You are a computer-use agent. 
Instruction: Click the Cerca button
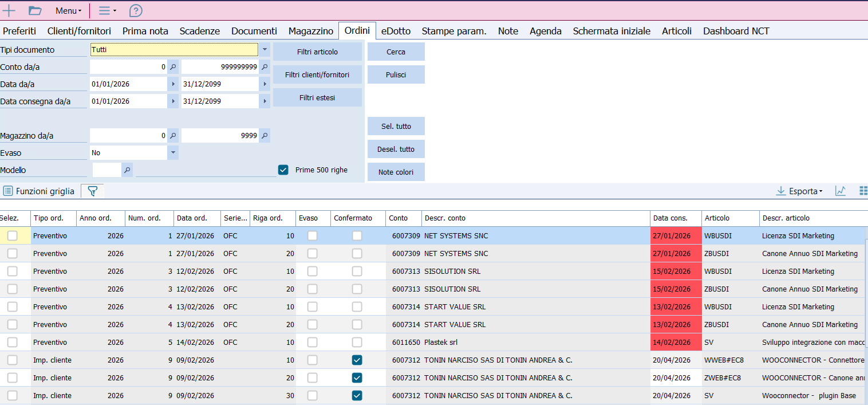[396, 52]
